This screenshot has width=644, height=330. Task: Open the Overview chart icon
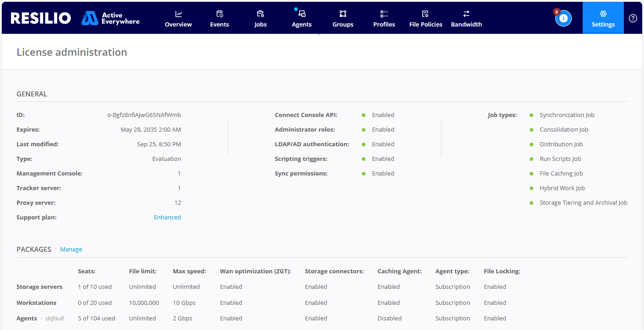[x=178, y=14]
